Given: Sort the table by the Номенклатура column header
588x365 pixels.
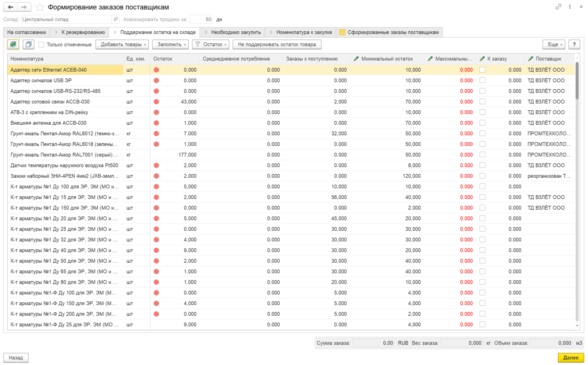Looking at the screenshot, I should tap(65, 59).
